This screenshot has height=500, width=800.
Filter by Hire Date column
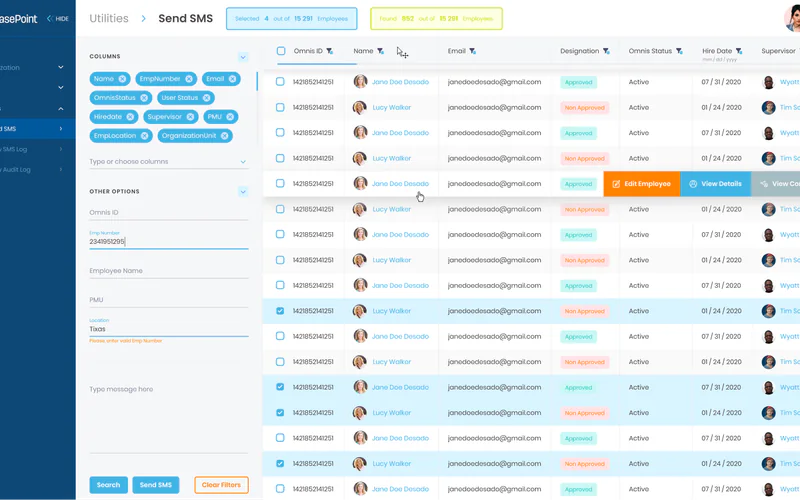(x=739, y=51)
